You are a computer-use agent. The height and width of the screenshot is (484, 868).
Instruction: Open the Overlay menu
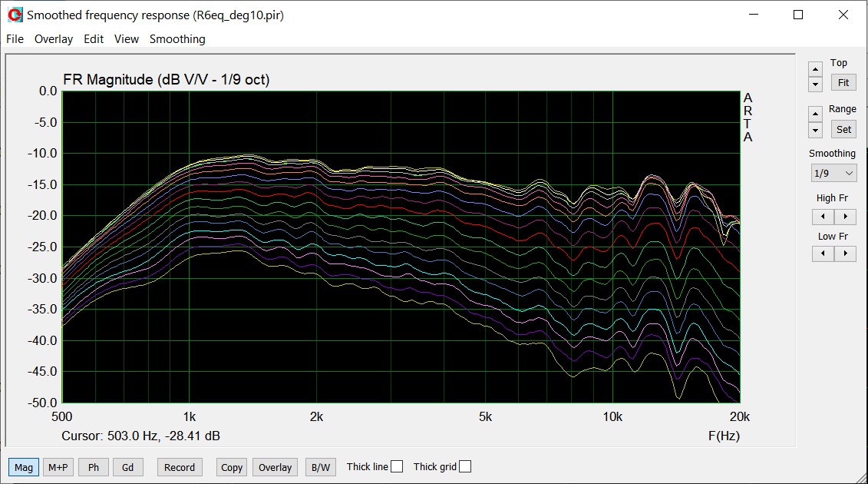pyautogui.click(x=53, y=39)
